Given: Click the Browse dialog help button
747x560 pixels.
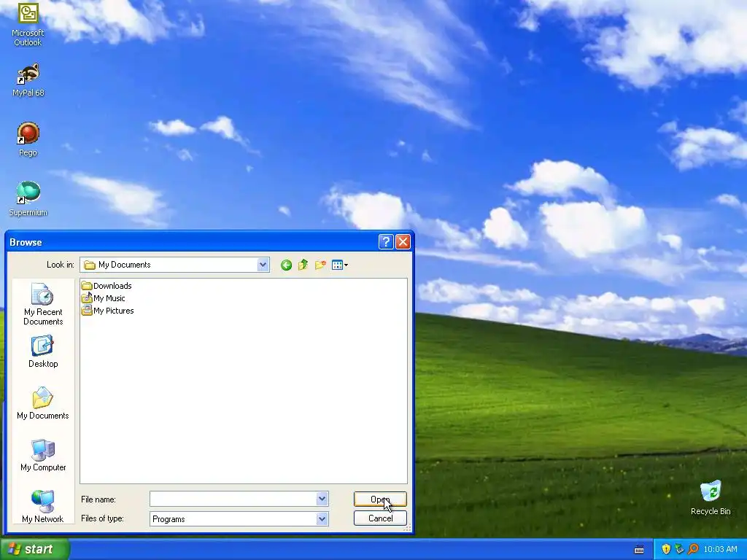Looking at the screenshot, I should (x=386, y=242).
